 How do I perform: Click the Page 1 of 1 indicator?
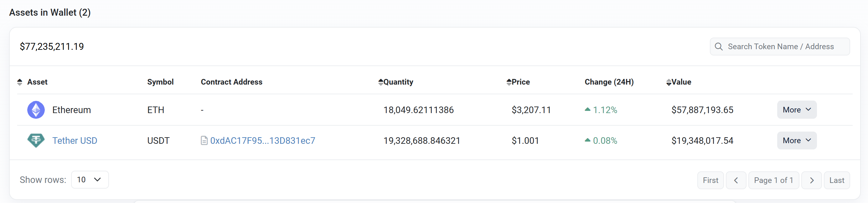pos(774,180)
